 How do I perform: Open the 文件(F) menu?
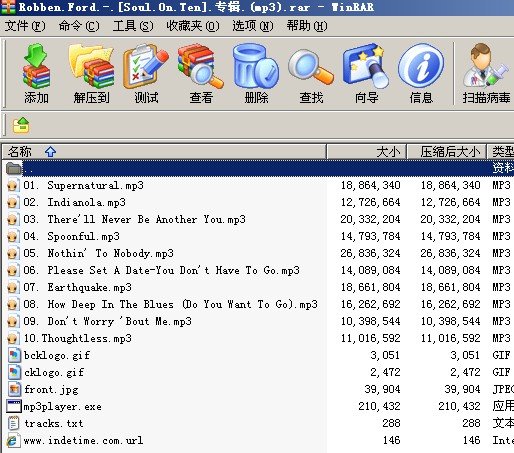tap(25, 26)
